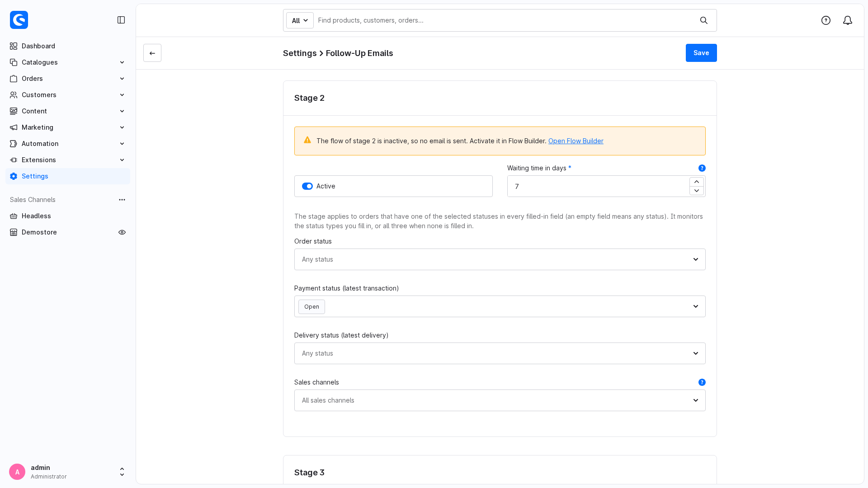Click Settings in the breadcrumb
868x488 pixels.
pos(300,53)
